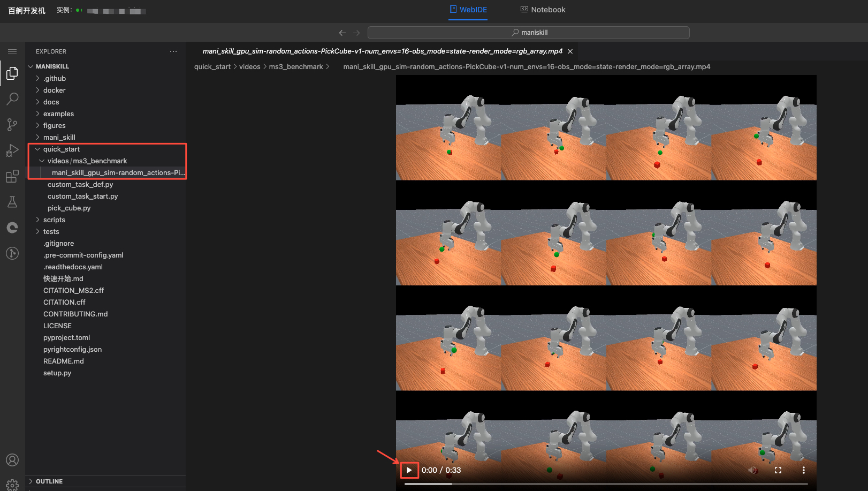
Task: Click the hamburger menu icon
Action: coord(12,51)
